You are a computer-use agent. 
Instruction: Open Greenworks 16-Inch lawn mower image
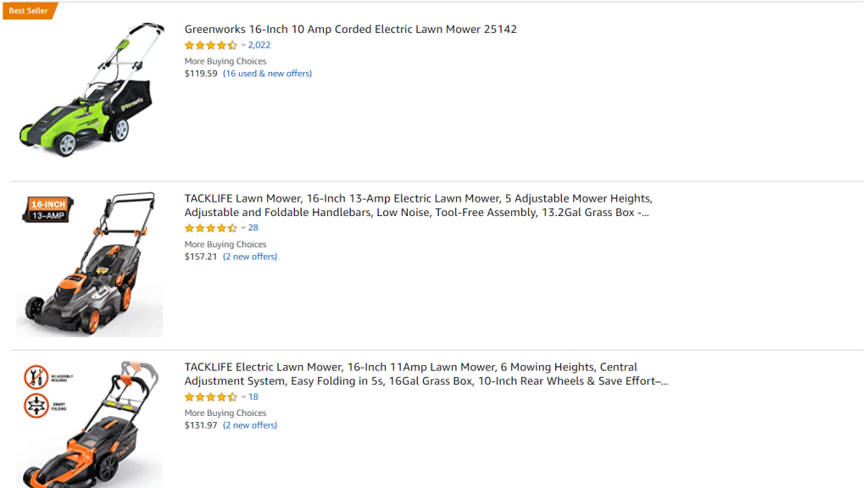[x=92, y=91]
